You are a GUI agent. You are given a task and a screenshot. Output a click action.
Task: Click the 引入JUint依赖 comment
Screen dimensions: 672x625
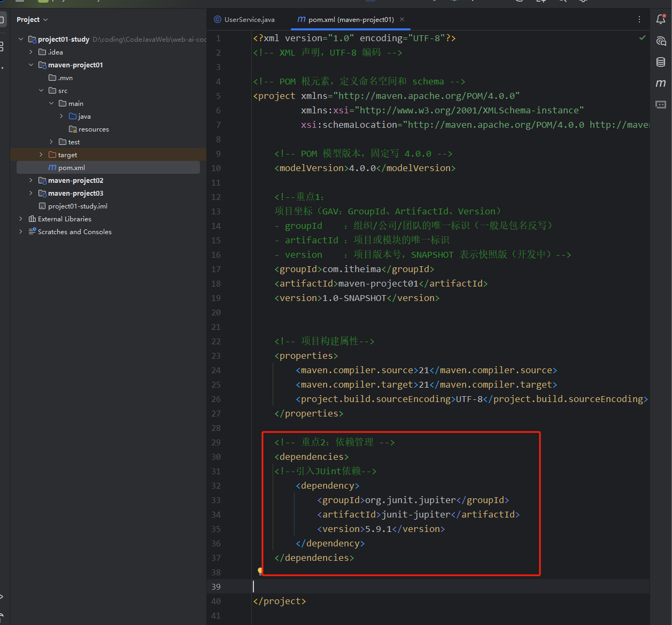(326, 471)
